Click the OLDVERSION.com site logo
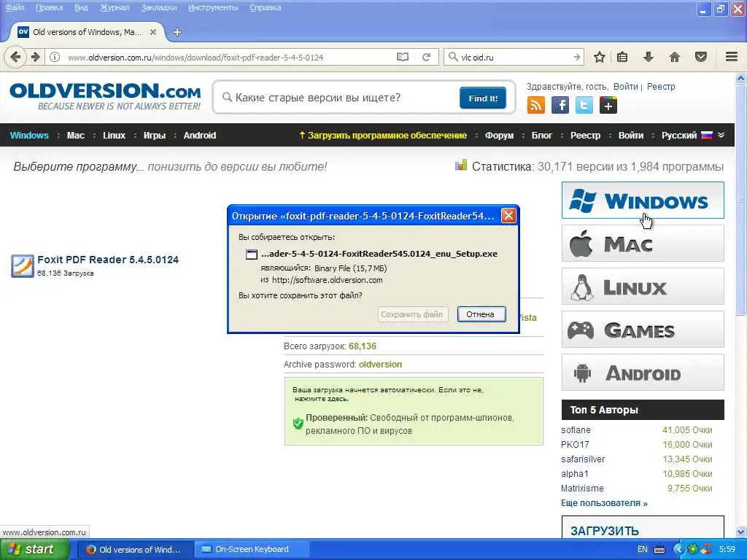 coord(105,97)
